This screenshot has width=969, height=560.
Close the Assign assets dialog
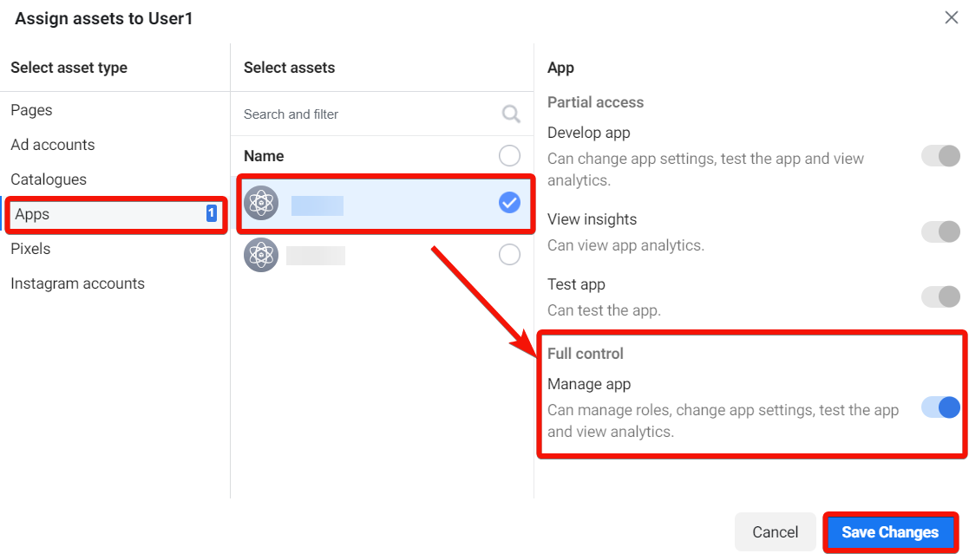[951, 17]
